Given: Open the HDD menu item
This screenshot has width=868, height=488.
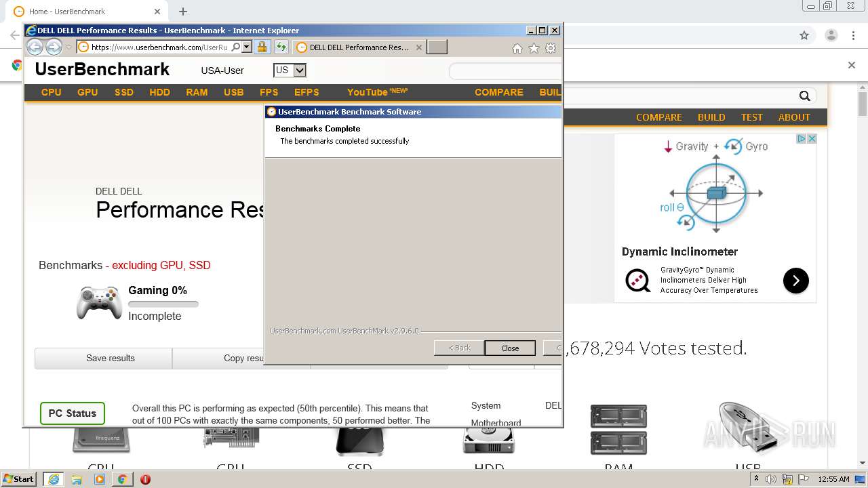Looking at the screenshot, I should pos(160,92).
